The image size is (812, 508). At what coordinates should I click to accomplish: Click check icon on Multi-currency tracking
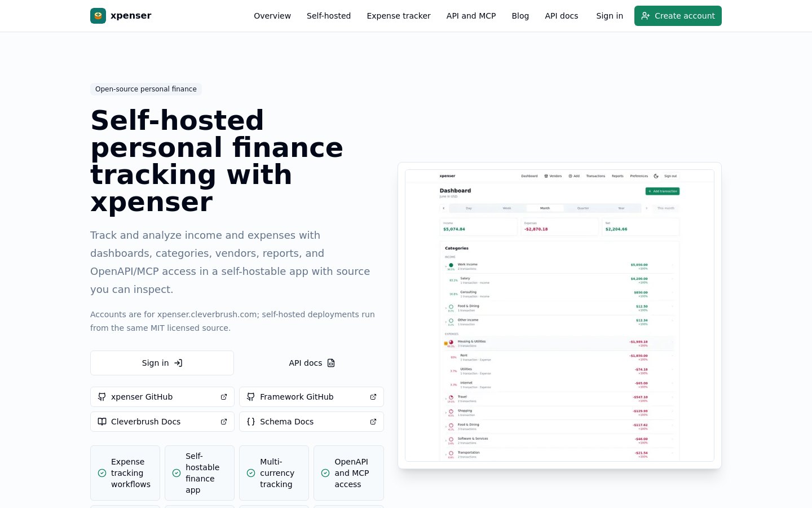coord(251,473)
